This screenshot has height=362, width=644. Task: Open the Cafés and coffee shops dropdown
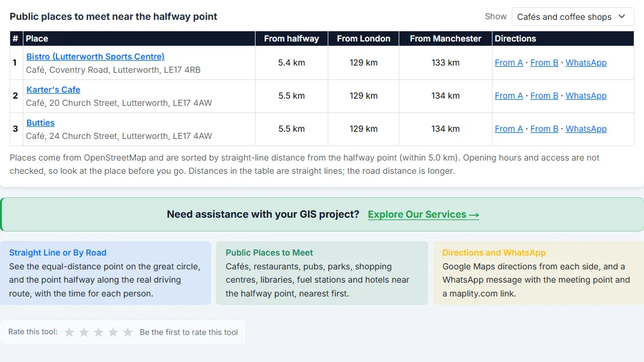(x=572, y=17)
